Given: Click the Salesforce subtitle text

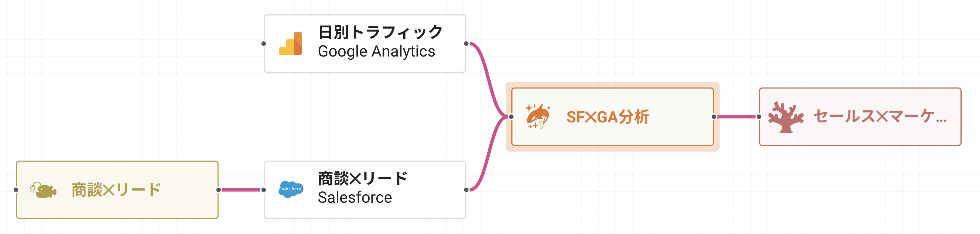Looking at the screenshot, I should [x=355, y=198].
